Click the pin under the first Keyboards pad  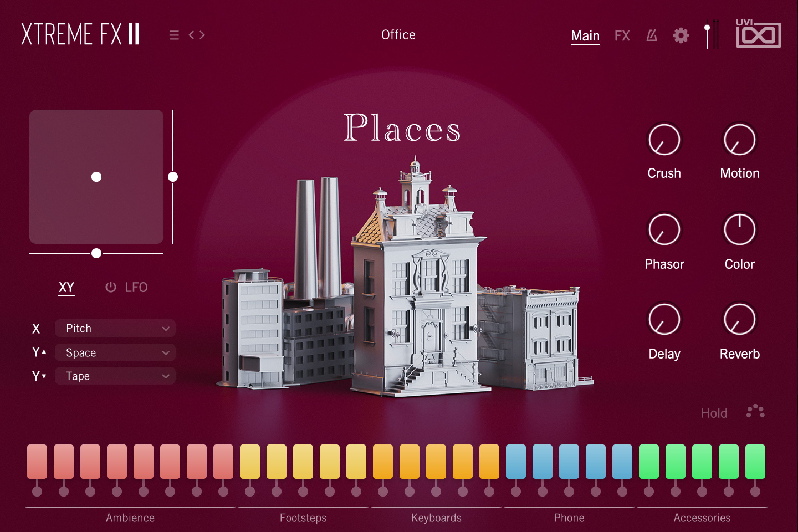383,491
